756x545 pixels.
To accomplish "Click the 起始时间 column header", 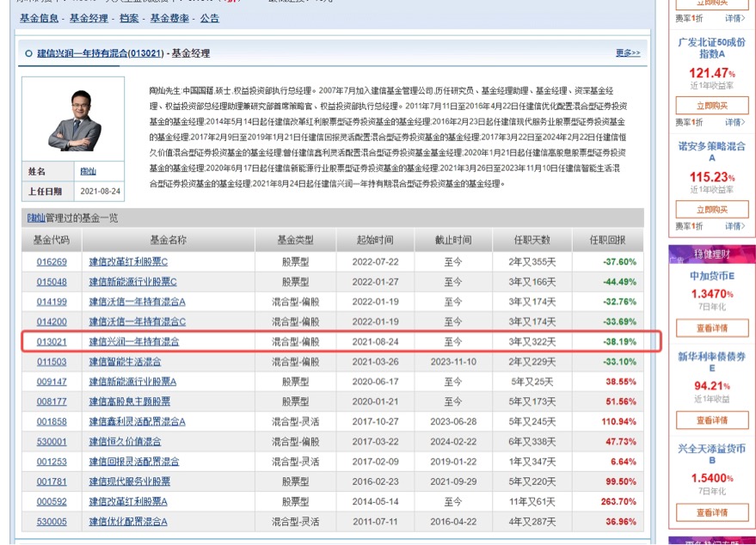I will click(x=375, y=240).
